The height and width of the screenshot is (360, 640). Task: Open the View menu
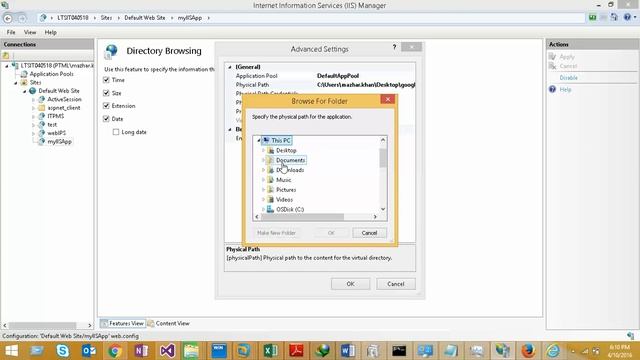point(30,32)
